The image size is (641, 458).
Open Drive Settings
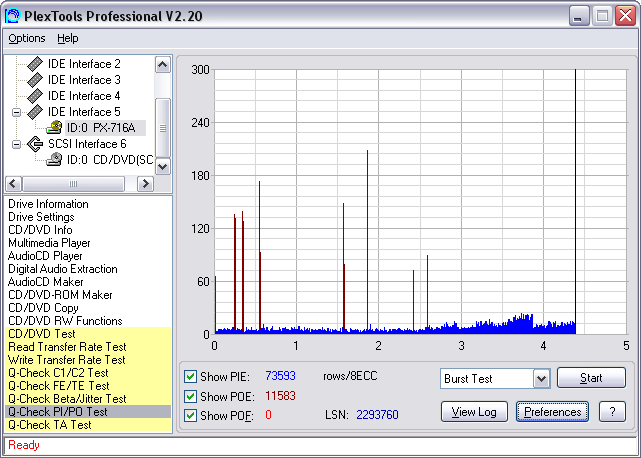(41, 217)
